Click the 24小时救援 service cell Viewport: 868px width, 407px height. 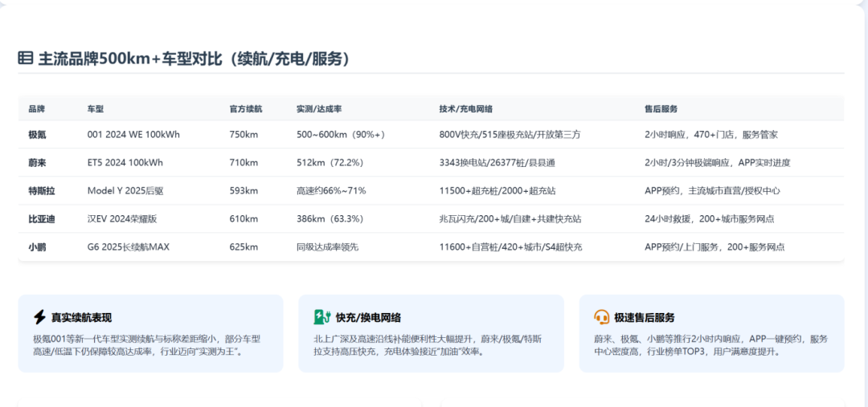710,219
